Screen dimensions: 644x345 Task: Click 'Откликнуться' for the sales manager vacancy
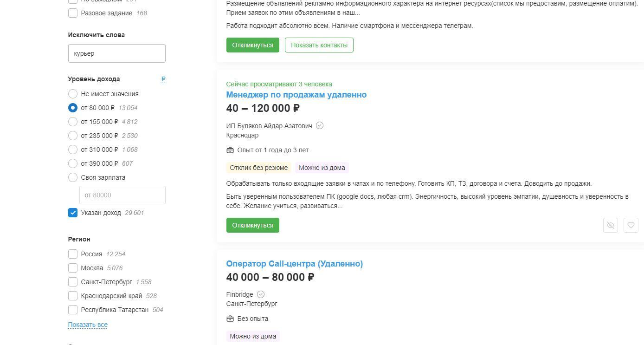point(252,225)
